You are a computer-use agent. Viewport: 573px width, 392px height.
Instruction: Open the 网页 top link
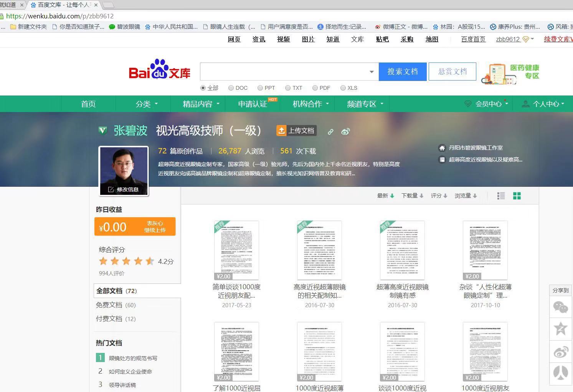click(x=234, y=39)
